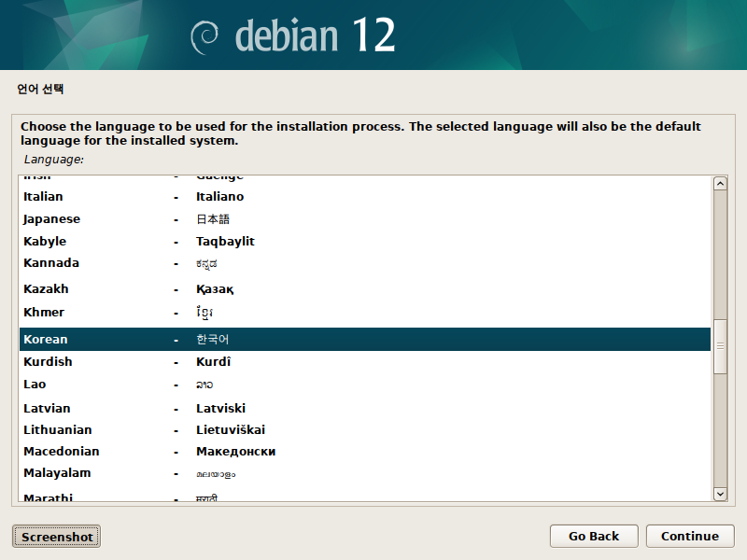
Task: Select Malayalam in the language list
Action: tap(365, 473)
